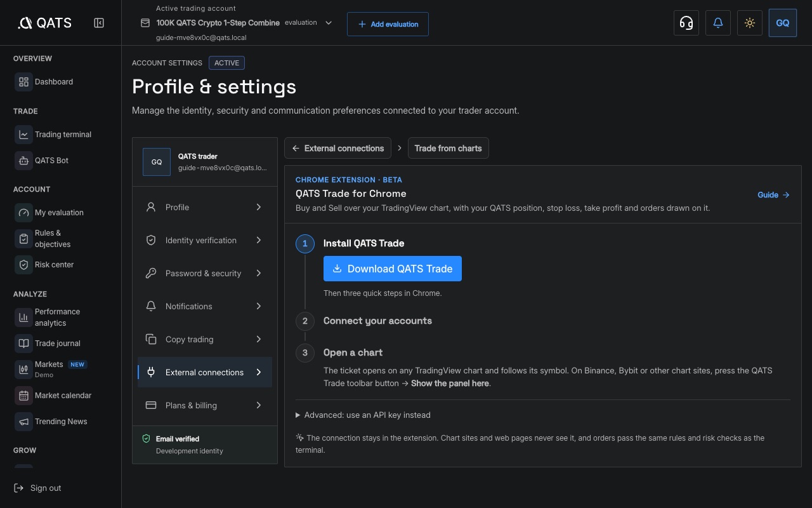The width and height of the screenshot is (812, 508).
Task: Click the Rules & objectives clipboard icon
Action: [x=23, y=239]
